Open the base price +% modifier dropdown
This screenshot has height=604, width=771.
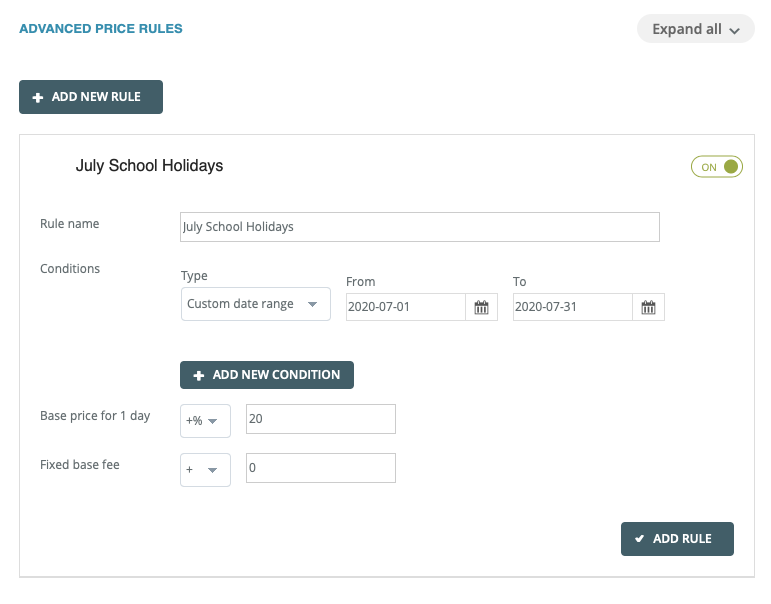pos(205,421)
